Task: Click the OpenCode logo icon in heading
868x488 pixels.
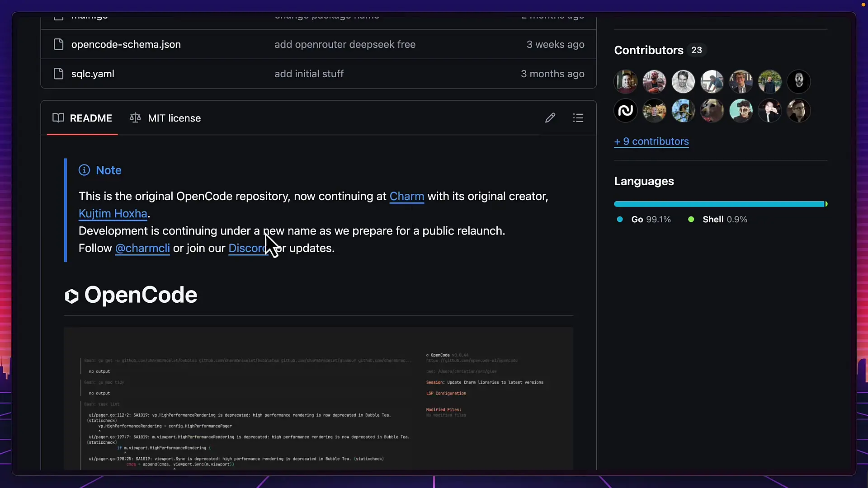Action: (x=71, y=296)
